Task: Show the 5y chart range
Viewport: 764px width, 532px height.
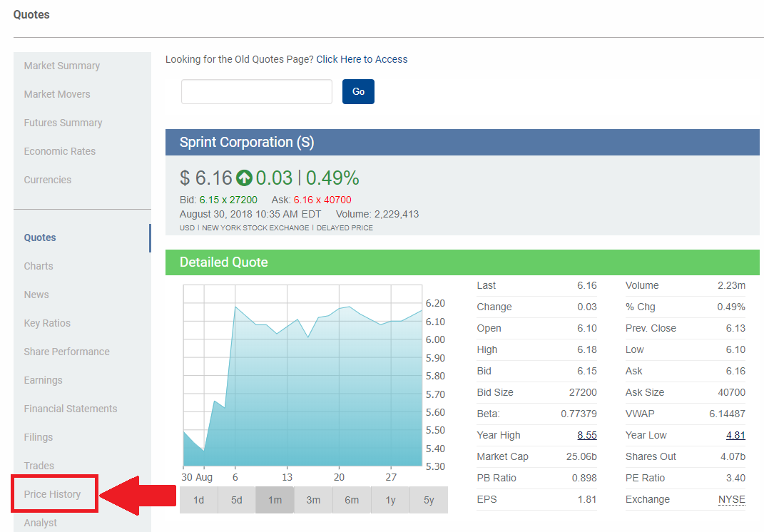Action: (x=429, y=500)
